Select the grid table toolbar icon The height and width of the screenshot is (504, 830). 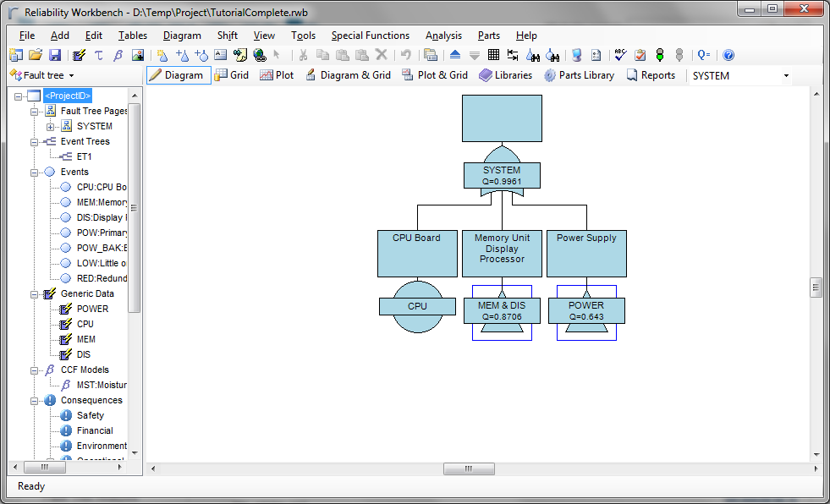tap(495, 54)
